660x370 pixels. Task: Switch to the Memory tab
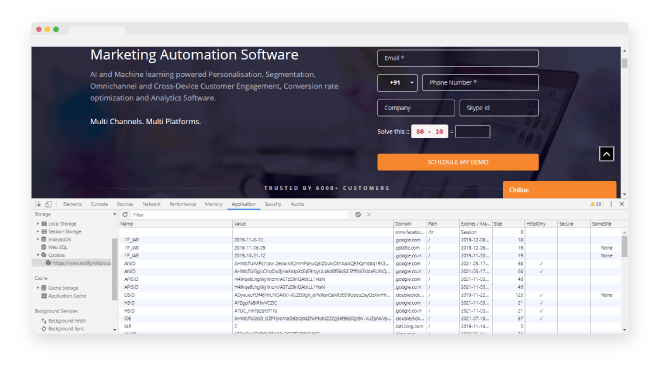[213, 204]
